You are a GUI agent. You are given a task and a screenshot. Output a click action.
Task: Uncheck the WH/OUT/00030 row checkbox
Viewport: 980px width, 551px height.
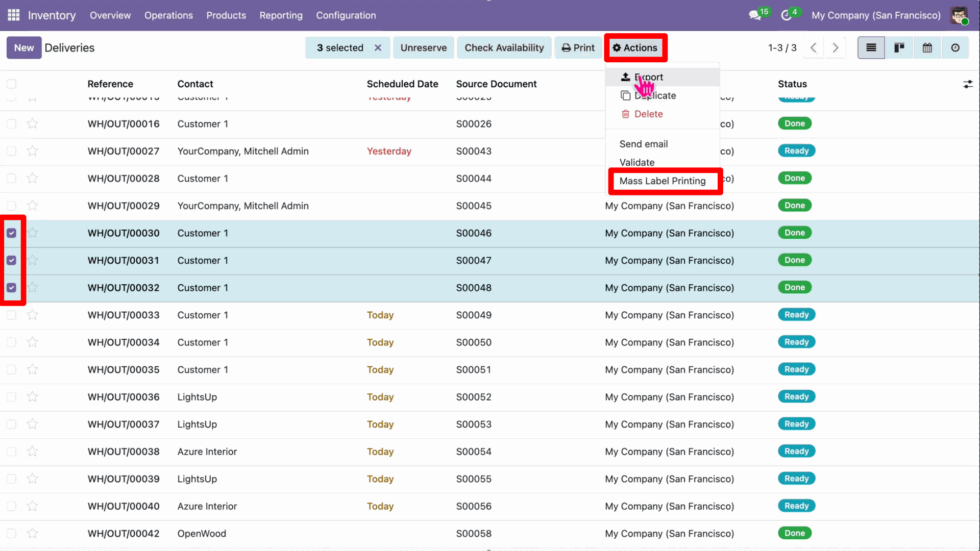[x=11, y=233]
